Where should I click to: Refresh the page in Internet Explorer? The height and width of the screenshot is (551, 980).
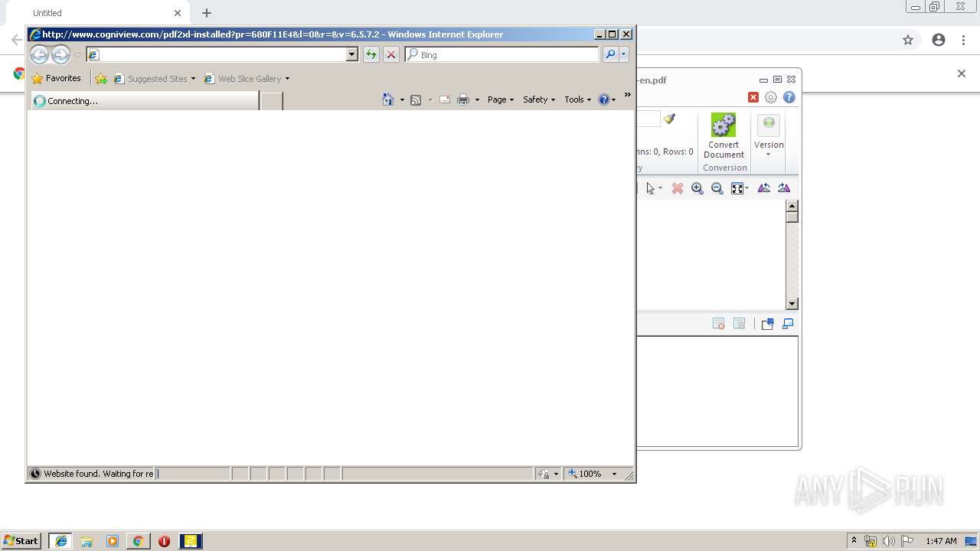[x=371, y=54]
